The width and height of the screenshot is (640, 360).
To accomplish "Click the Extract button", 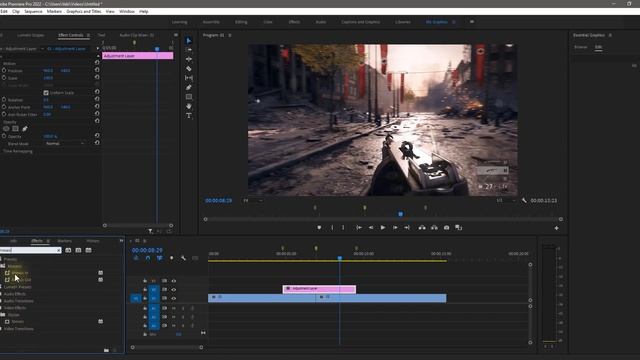I will [434, 228].
